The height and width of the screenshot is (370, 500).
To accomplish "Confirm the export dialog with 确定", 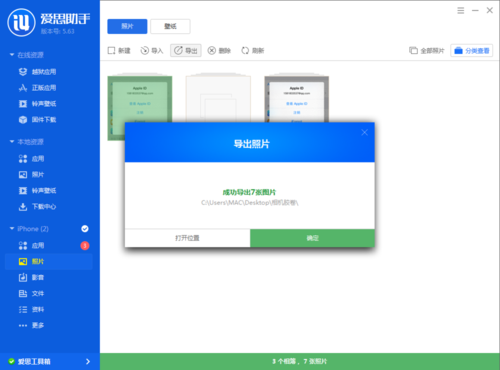I will pos(312,238).
